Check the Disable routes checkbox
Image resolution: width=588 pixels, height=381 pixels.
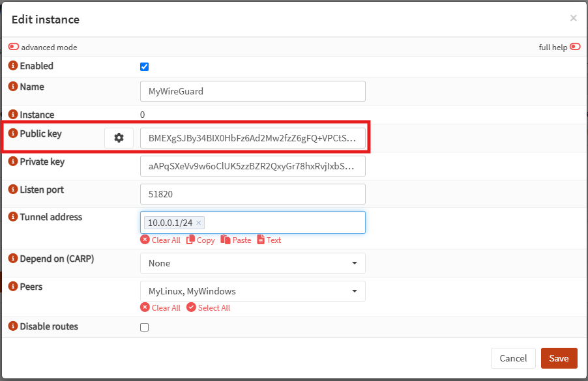click(x=145, y=327)
